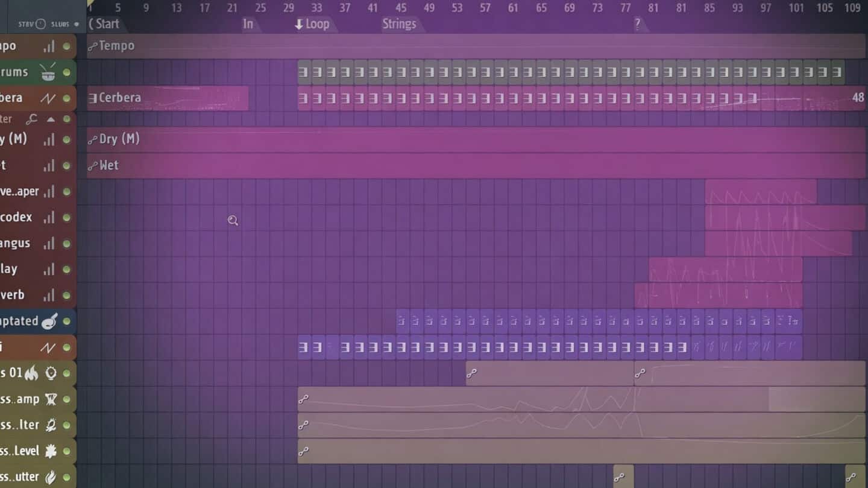
Task: Select the automation clip on lay track
Action: pyautogui.click(x=726, y=270)
